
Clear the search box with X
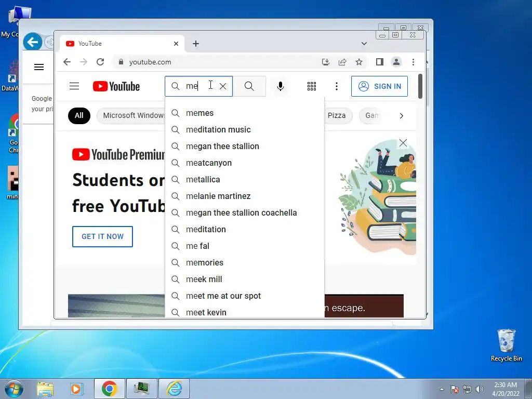223,86
